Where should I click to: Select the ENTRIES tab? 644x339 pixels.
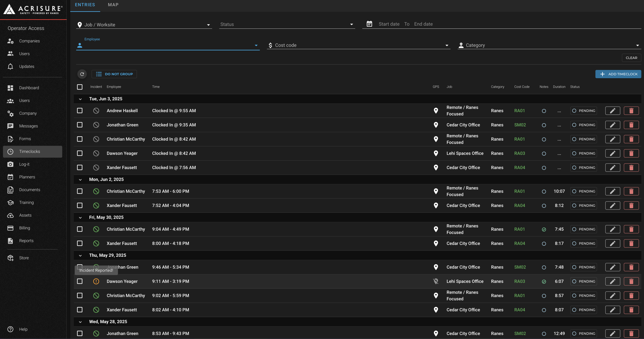pos(85,5)
